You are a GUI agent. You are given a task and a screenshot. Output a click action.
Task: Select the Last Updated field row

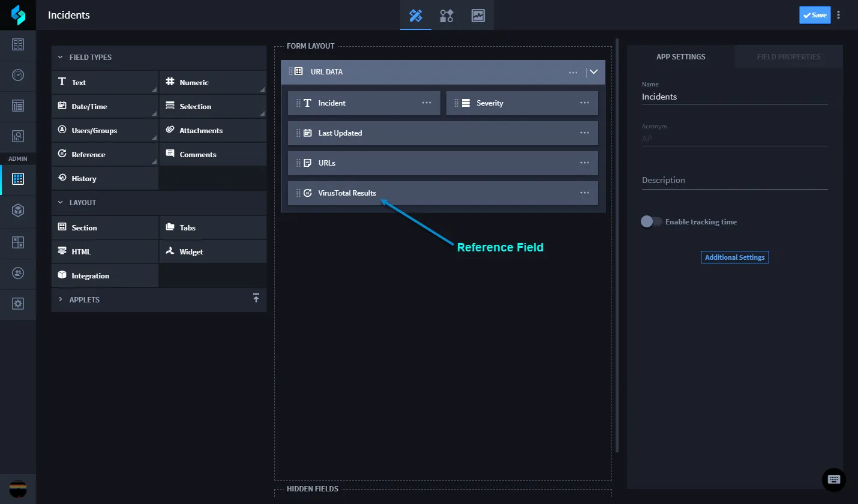click(443, 133)
